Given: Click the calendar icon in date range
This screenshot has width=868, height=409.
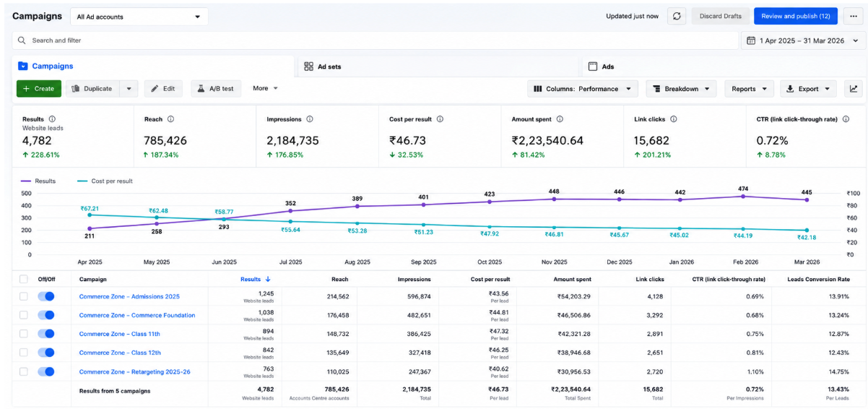Looking at the screenshot, I should 752,40.
